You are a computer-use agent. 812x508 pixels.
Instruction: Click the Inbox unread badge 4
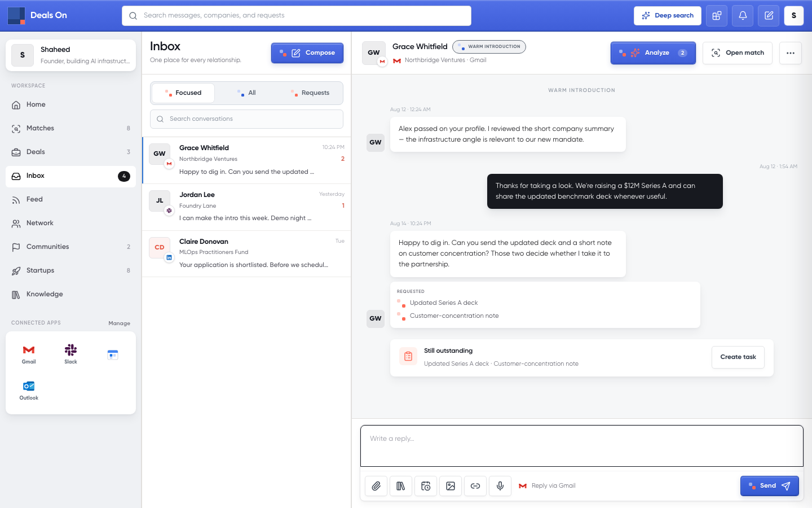(x=124, y=176)
